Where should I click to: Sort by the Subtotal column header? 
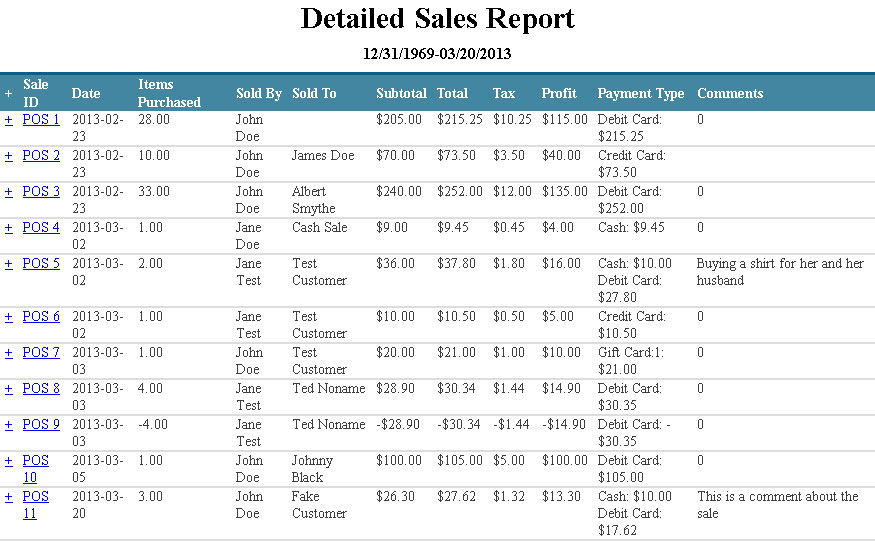[x=402, y=94]
